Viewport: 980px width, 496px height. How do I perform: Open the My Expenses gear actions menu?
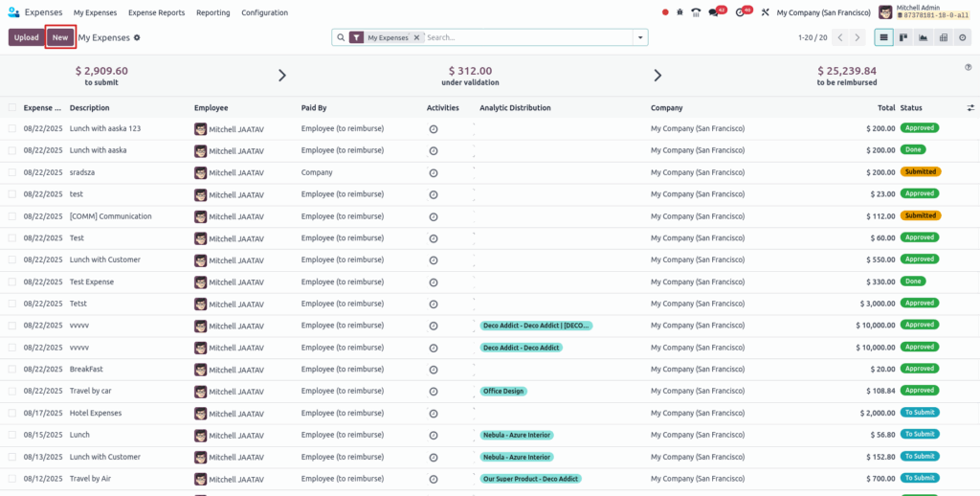[x=137, y=37]
